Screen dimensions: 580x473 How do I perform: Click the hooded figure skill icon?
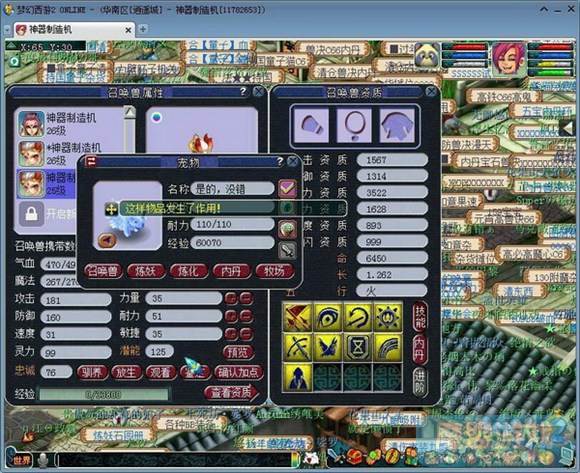[298, 377]
